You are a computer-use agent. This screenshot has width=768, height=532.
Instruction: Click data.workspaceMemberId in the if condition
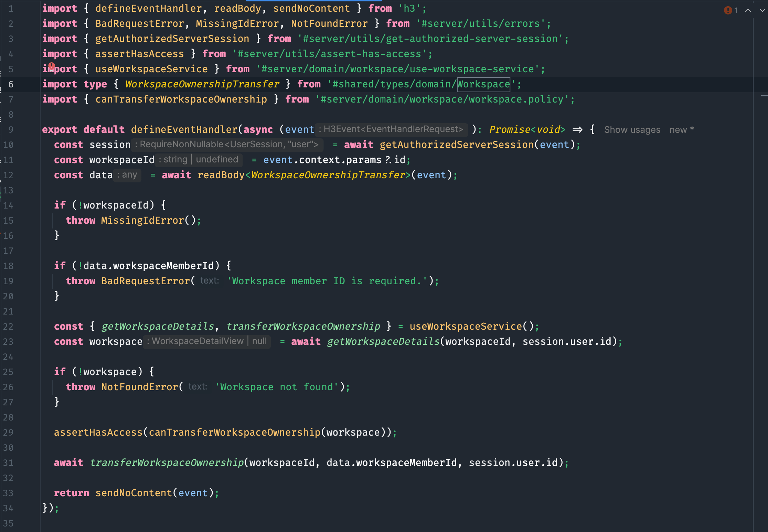click(x=149, y=266)
